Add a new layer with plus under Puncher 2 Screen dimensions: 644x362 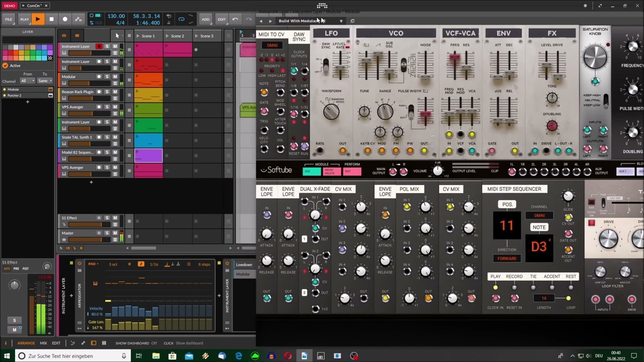coord(28,102)
